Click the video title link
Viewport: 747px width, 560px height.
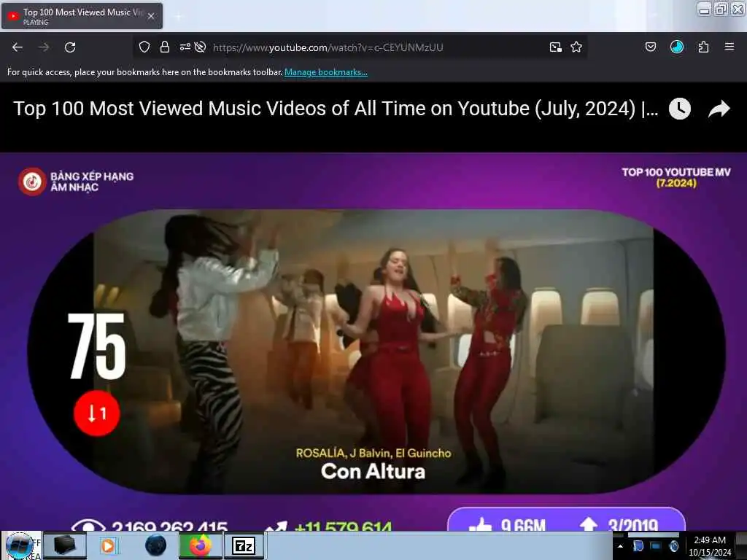click(x=336, y=109)
